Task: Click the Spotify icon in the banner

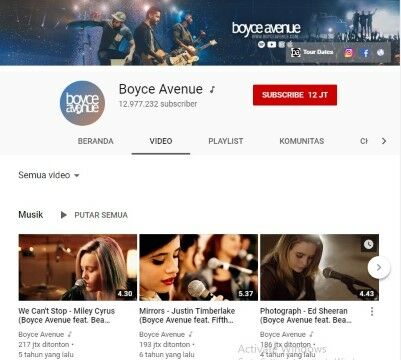Action: click(x=262, y=44)
